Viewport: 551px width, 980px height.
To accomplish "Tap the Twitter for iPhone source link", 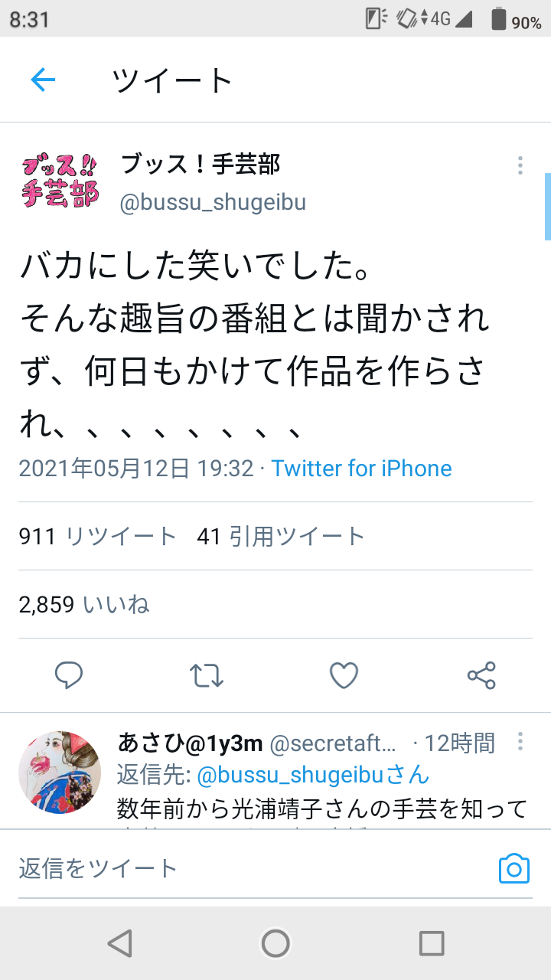I will tap(361, 469).
